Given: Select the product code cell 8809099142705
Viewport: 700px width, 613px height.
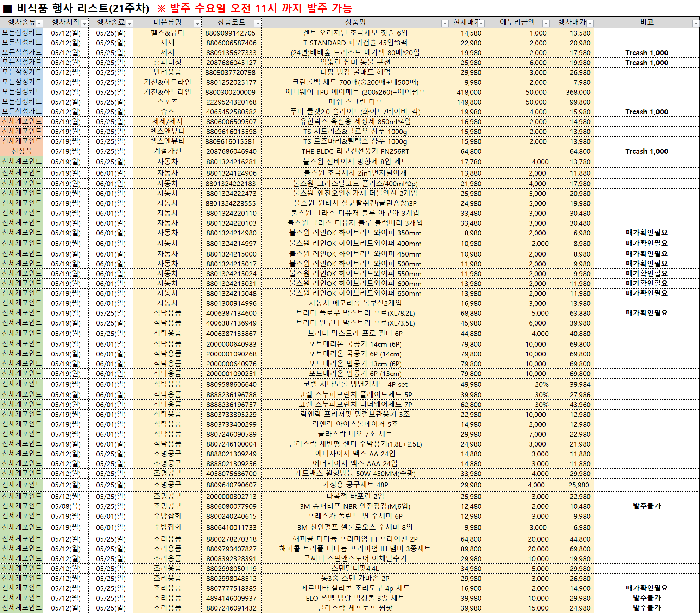Looking at the screenshot, I should 231,33.
